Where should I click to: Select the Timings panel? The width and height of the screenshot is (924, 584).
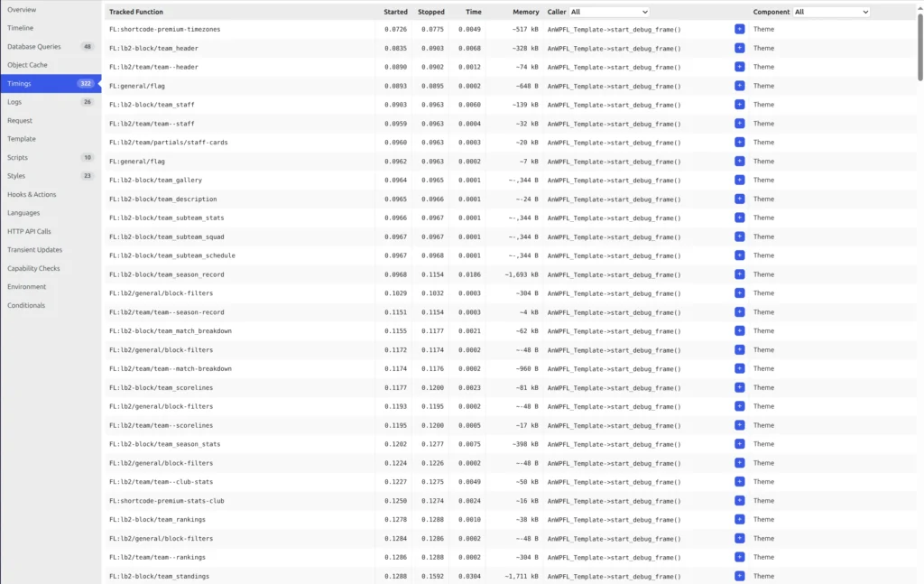pos(51,83)
